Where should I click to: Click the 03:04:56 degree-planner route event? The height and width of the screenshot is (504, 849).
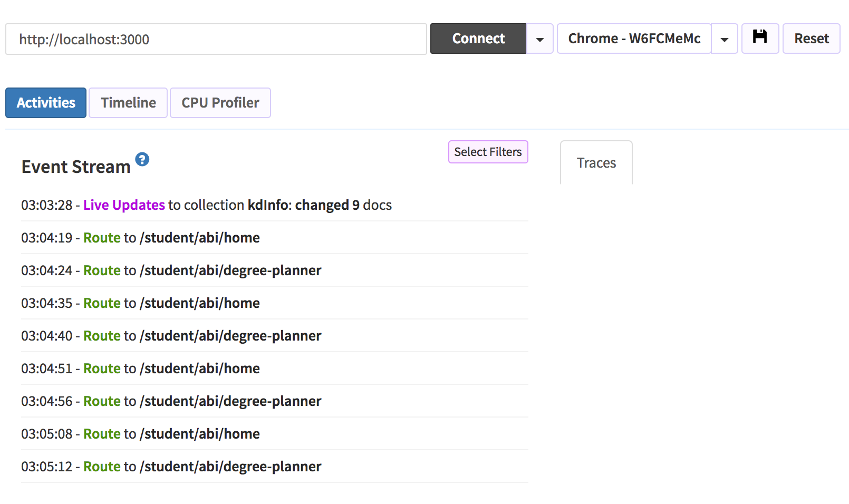(171, 401)
